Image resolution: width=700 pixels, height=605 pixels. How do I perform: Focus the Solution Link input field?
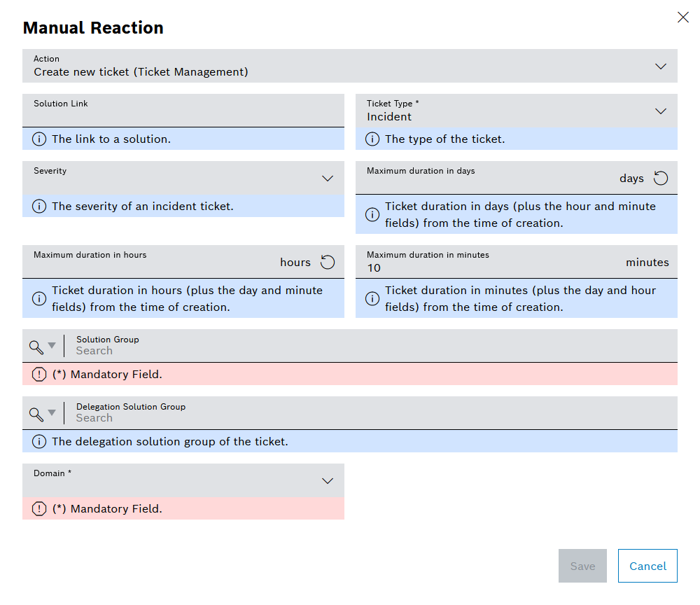(182, 116)
